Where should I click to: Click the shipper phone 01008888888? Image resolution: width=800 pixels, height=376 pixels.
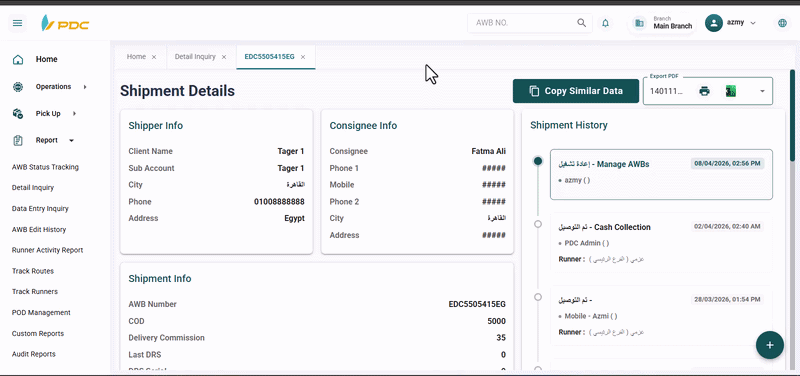[279, 202]
